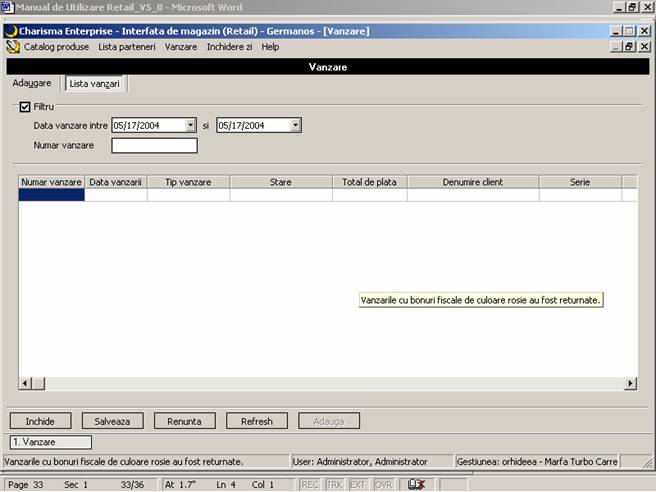Click the Salveaza button
Viewport: 656px width, 492px height.
click(x=113, y=421)
